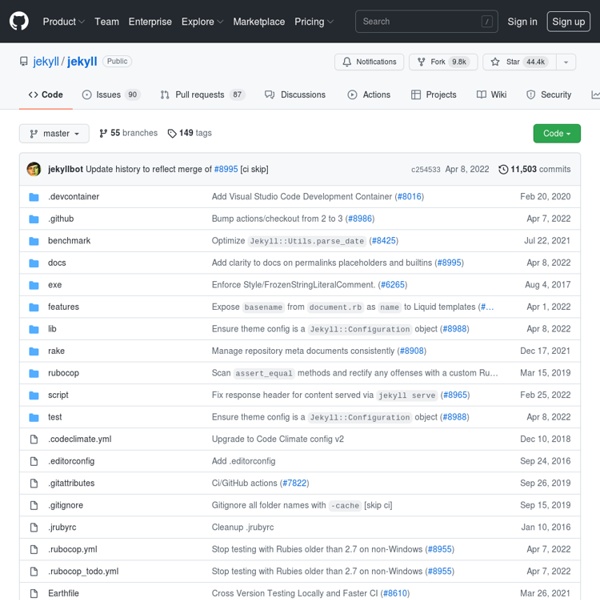Click the file icon for .gitignore
The height and width of the screenshot is (600, 600).
coord(34,505)
